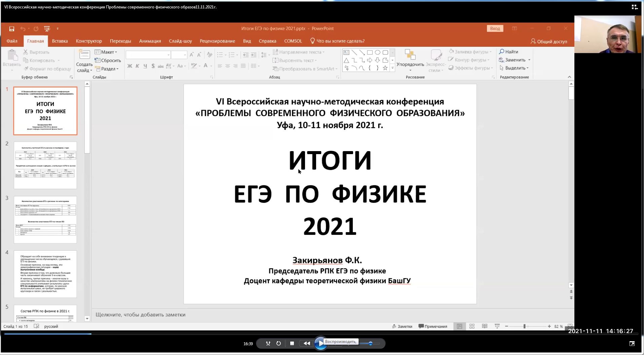The height and width of the screenshot is (355, 644).
Task: Toggle normal view button in status bar
Action: tap(459, 326)
